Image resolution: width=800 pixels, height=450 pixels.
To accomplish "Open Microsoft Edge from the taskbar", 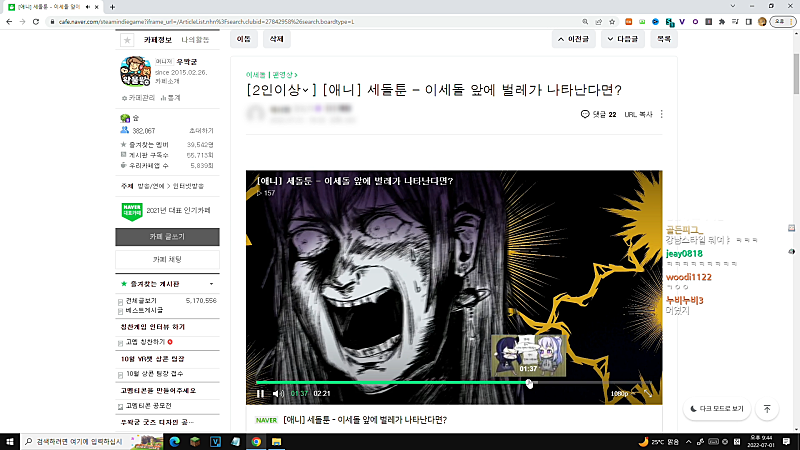I will 174,441.
